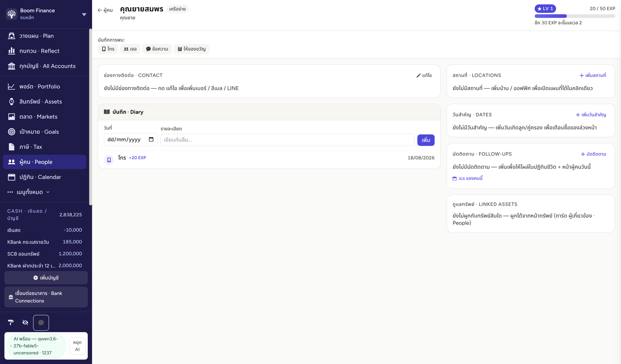Add follow-up with นัดติดตาม

(593, 154)
